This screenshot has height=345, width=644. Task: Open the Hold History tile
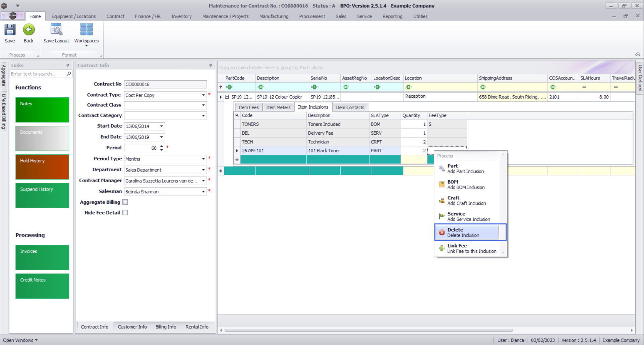point(42,167)
